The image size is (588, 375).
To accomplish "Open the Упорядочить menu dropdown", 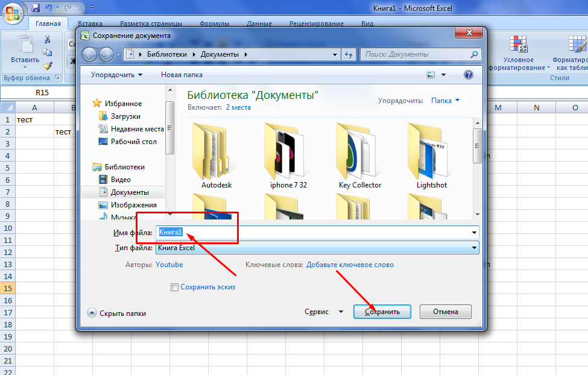I will tap(116, 75).
